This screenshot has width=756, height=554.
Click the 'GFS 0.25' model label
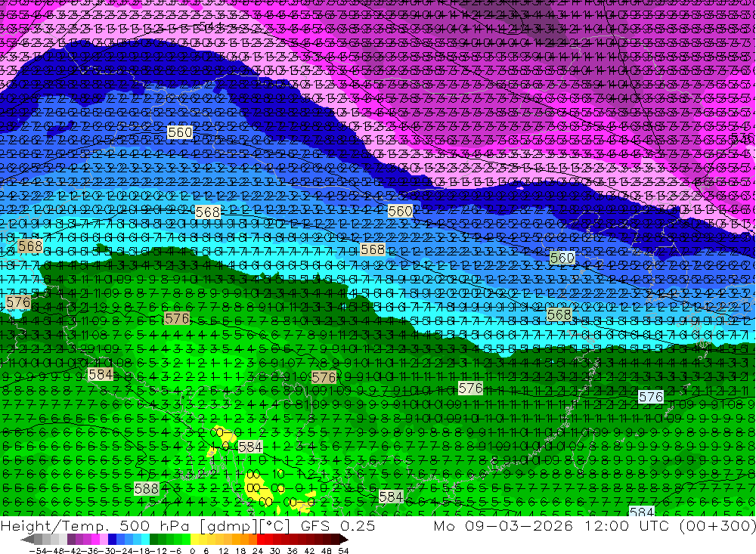point(337,526)
